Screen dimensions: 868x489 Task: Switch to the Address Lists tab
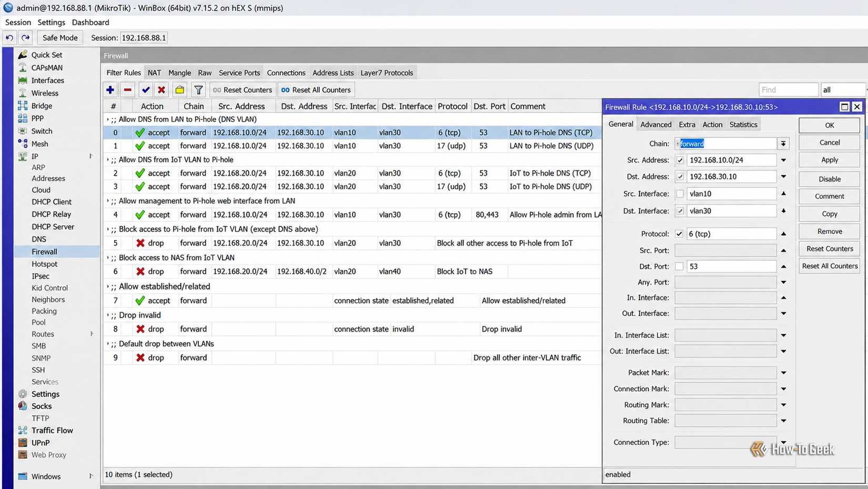(333, 73)
